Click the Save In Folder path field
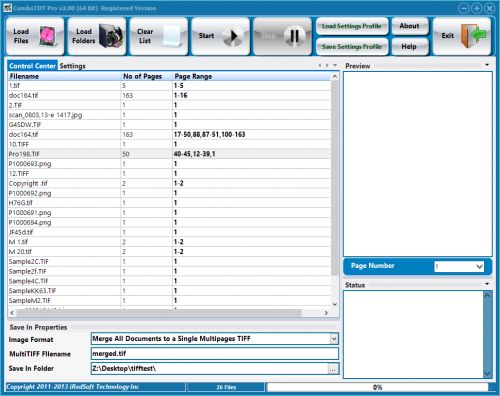500x396 pixels. tap(209, 368)
